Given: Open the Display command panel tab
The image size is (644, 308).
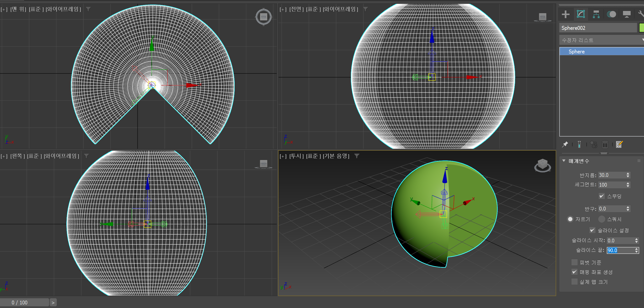Looking at the screenshot, I should pyautogui.click(x=627, y=14).
